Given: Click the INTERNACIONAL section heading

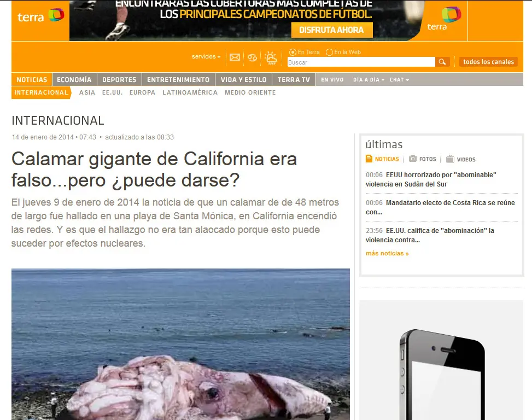Looking at the screenshot, I should click(57, 120).
